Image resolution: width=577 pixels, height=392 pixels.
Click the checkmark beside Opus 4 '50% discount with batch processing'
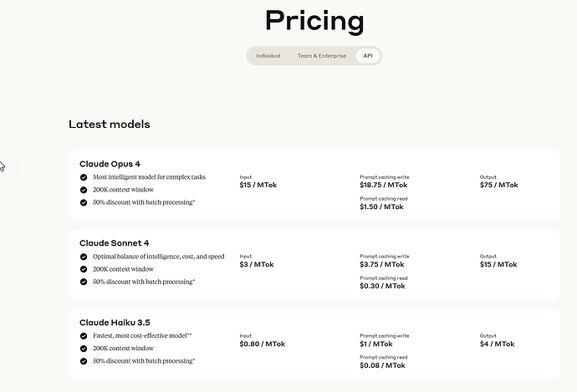pos(84,202)
